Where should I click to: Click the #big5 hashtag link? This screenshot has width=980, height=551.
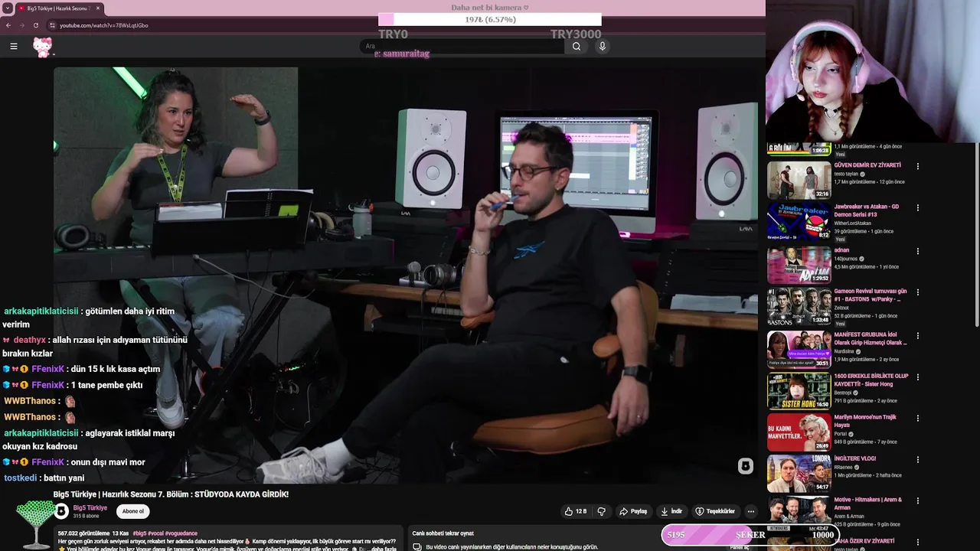139,533
